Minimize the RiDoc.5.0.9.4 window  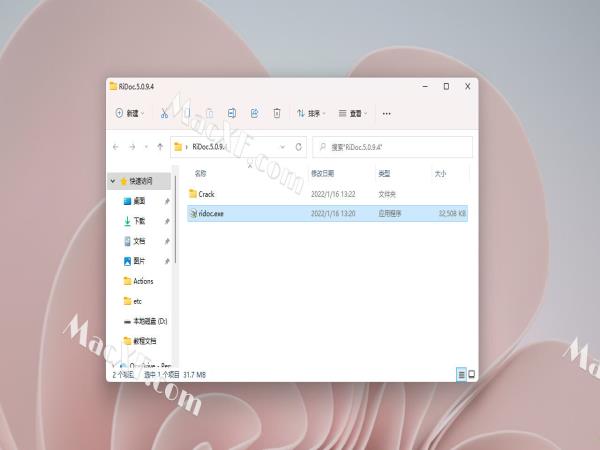pos(425,86)
